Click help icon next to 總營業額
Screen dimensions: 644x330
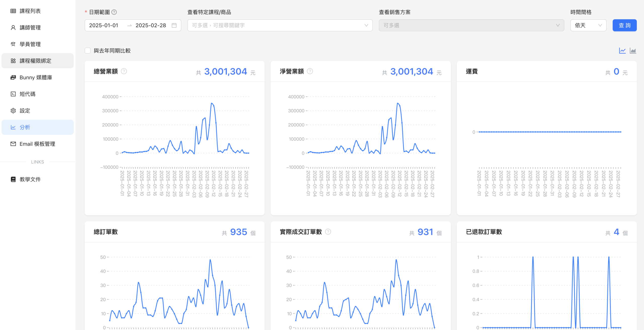coord(124,71)
